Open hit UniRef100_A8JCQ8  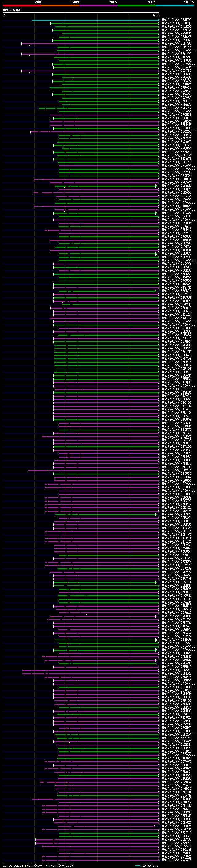tap(177, 23)
